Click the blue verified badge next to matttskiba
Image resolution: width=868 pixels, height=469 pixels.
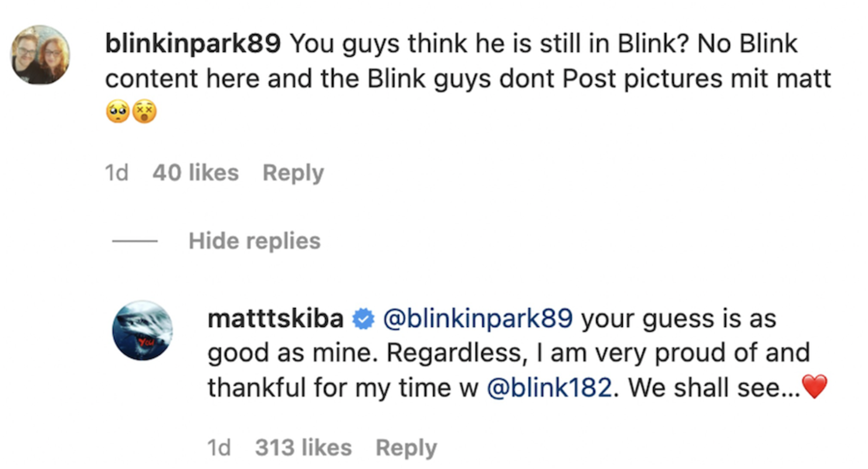[x=363, y=320]
